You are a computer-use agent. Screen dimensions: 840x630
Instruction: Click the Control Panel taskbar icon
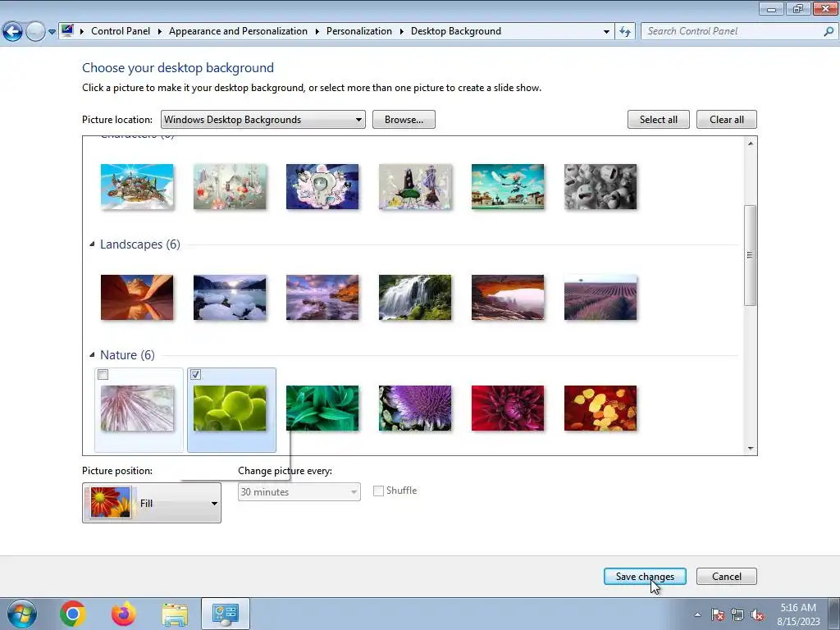point(226,614)
